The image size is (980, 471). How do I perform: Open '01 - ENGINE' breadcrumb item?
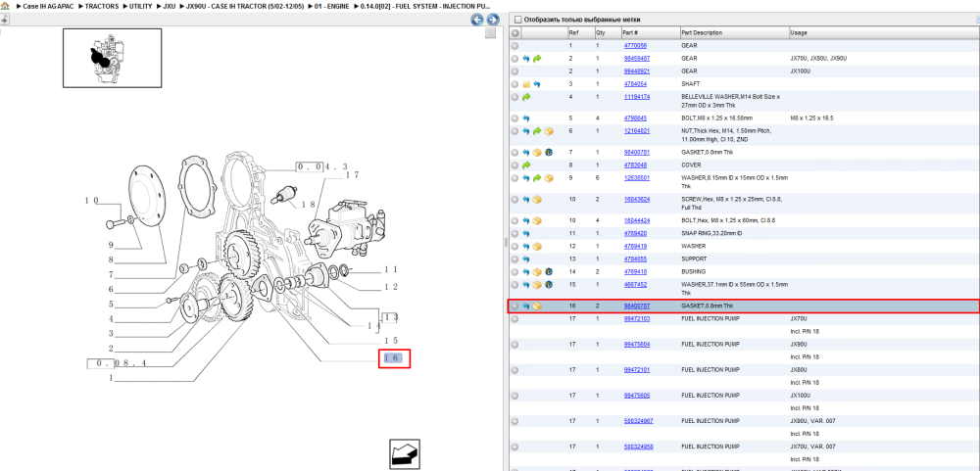pyautogui.click(x=332, y=6)
